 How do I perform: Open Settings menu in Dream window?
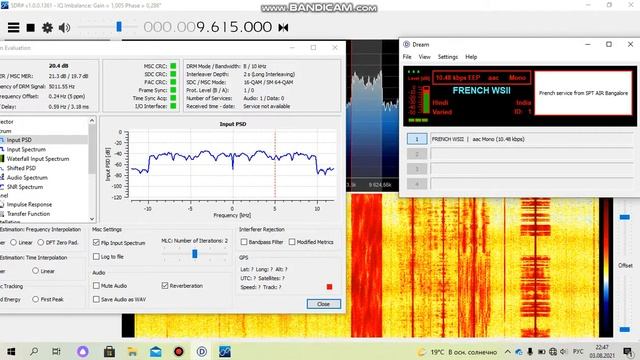(448, 57)
